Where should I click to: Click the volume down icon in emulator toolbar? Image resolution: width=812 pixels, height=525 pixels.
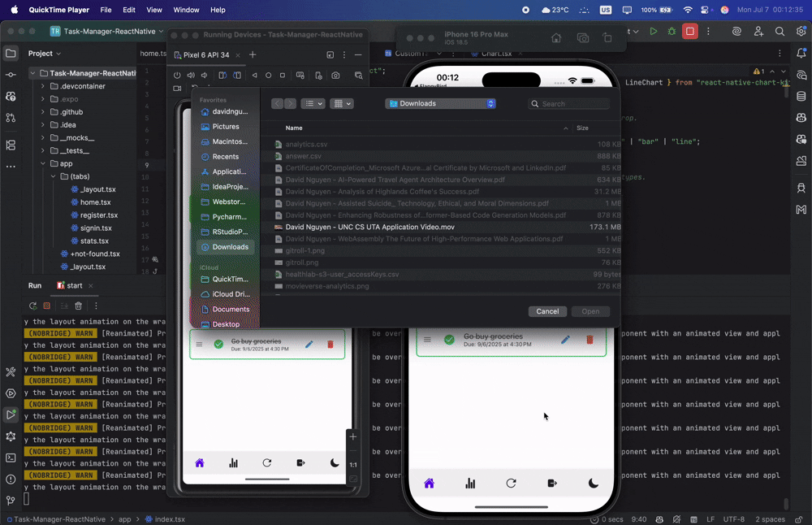coord(205,76)
